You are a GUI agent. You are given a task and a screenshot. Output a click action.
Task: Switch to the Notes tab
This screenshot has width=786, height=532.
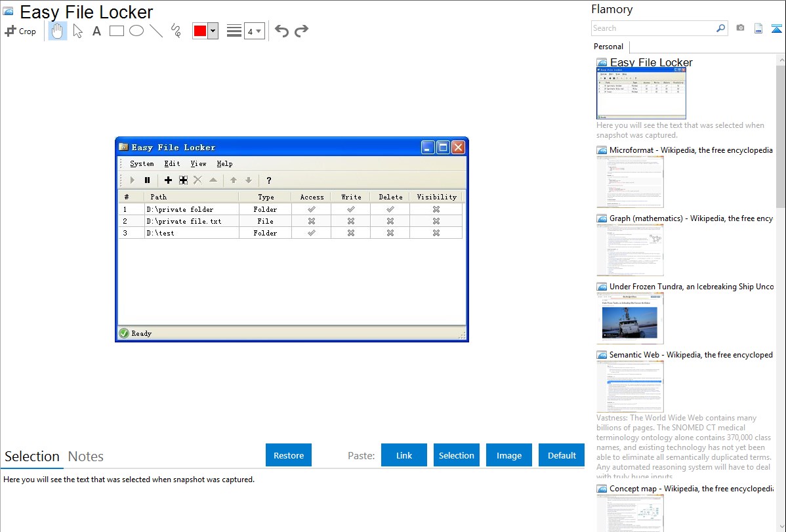pos(86,457)
